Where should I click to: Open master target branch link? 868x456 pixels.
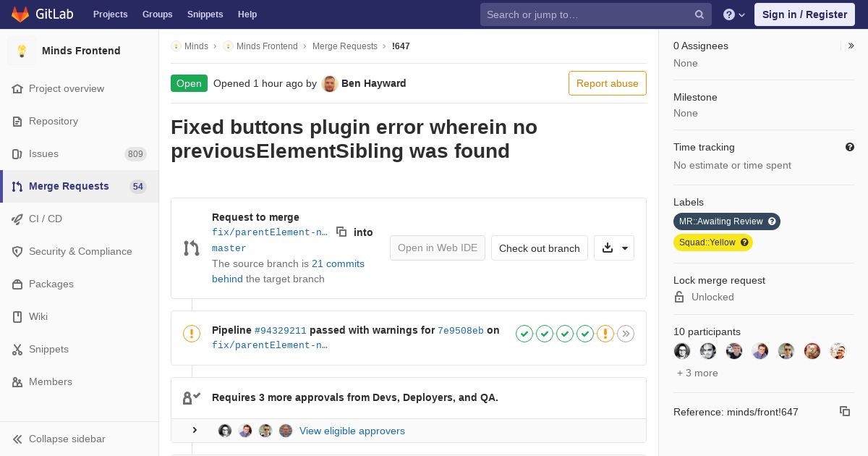click(229, 248)
